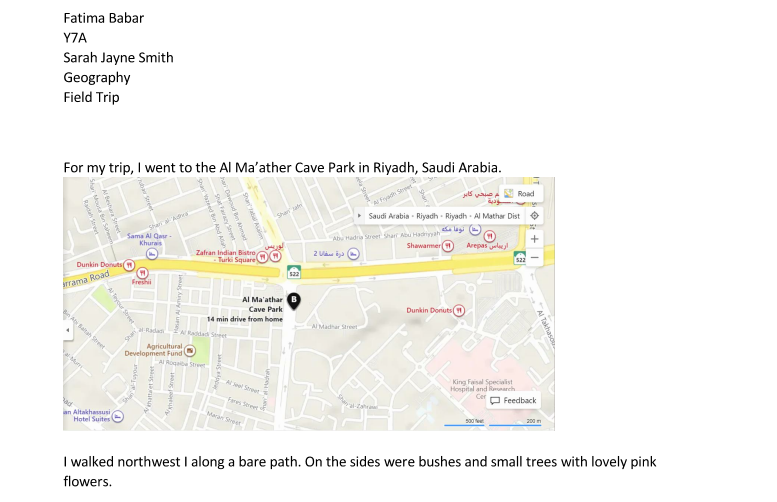Click Saudi Arabia in the location breadcrumb
The width and height of the screenshot is (777, 502).
point(388,216)
